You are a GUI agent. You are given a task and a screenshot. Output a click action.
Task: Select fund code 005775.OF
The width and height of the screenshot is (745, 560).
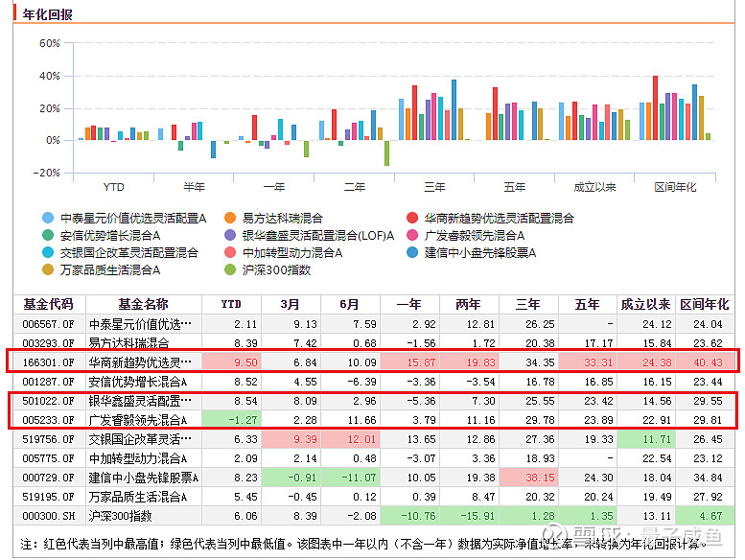click(x=49, y=458)
